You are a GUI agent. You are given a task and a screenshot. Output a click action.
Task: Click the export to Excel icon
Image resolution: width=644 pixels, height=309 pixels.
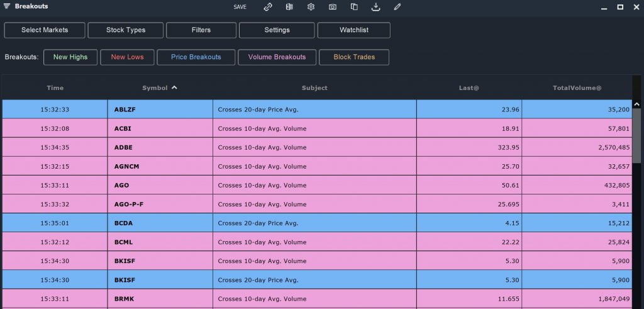(x=289, y=7)
